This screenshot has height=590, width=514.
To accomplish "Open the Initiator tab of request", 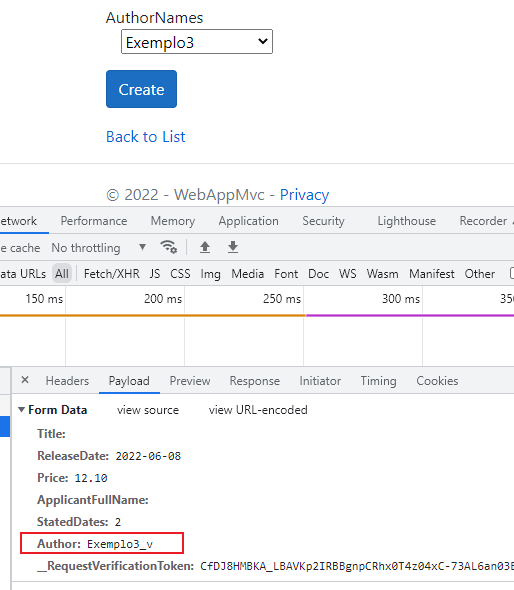I will click(320, 381).
